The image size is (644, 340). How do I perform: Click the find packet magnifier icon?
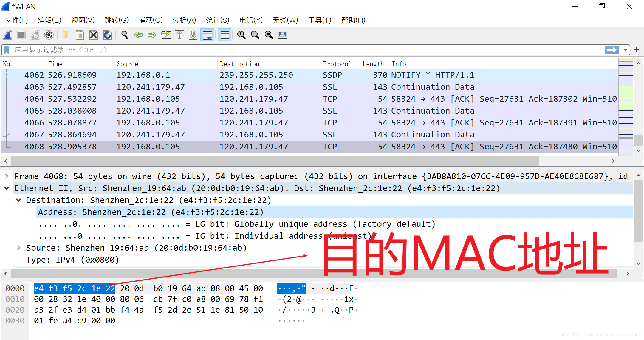(125, 35)
